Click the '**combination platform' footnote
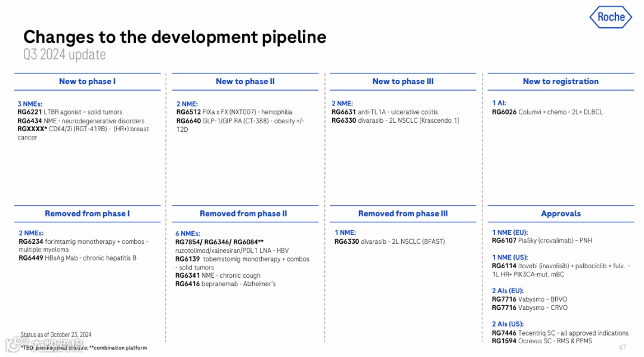The image size is (644, 357). coord(118,348)
